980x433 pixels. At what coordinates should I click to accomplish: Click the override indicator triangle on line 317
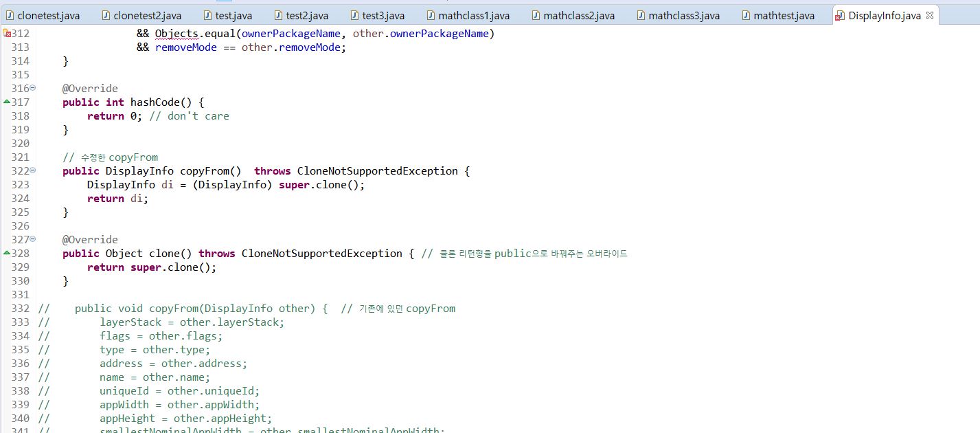(x=7, y=102)
